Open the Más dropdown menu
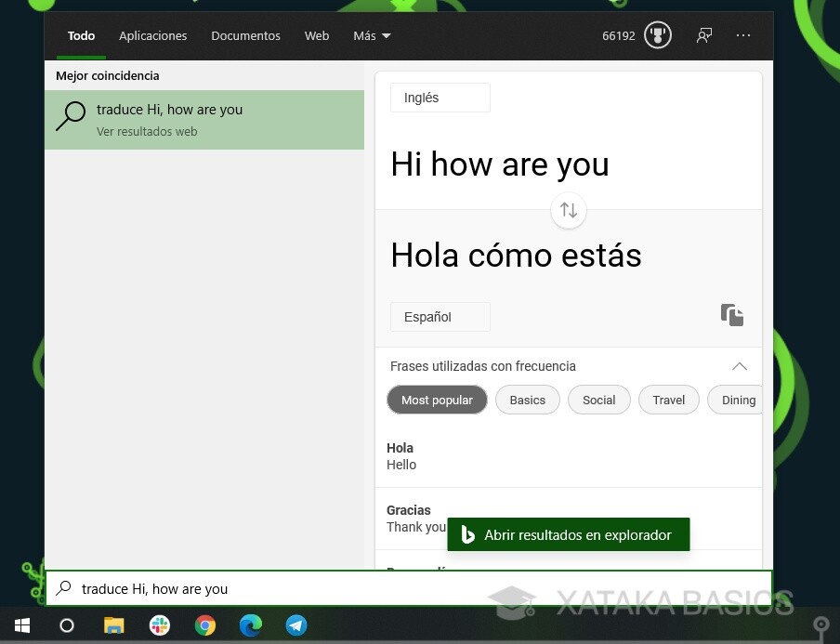Image resolution: width=840 pixels, height=644 pixels. [371, 35]
